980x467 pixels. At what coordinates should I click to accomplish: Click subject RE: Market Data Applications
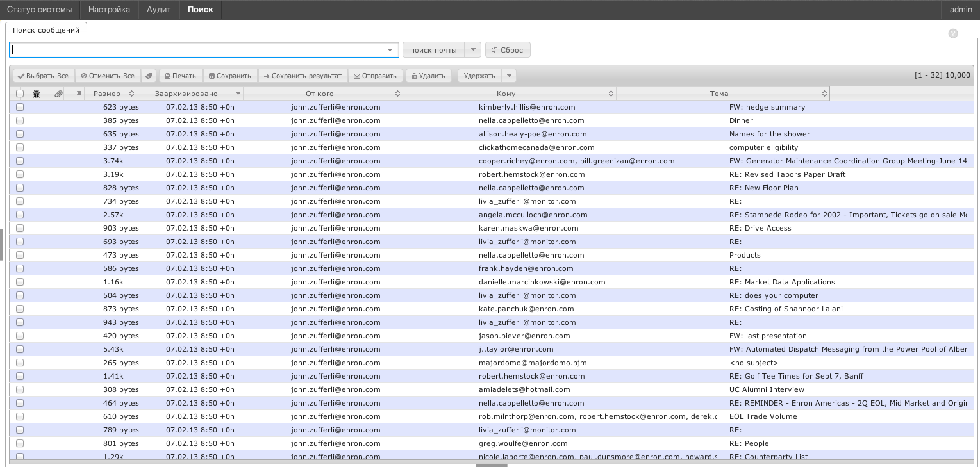coord(782,282)
